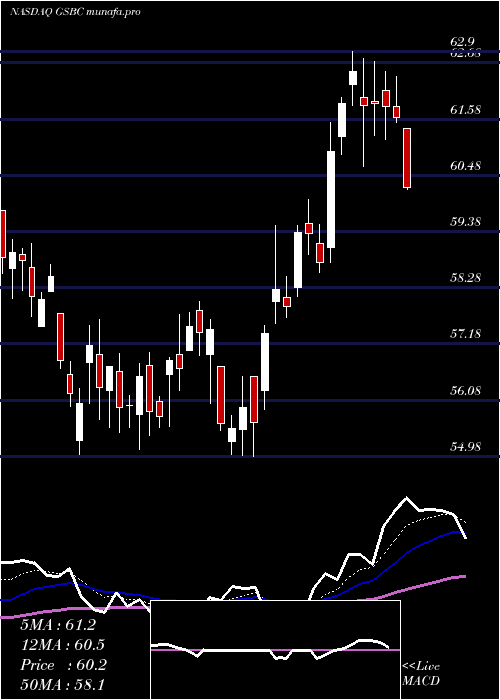
Task: Click the '5MA : 61.2' readout
Action: (58, 625)
